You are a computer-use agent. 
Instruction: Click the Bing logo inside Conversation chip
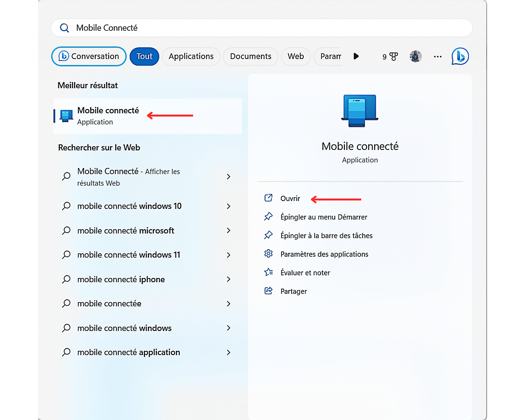[x=64, y=56]
